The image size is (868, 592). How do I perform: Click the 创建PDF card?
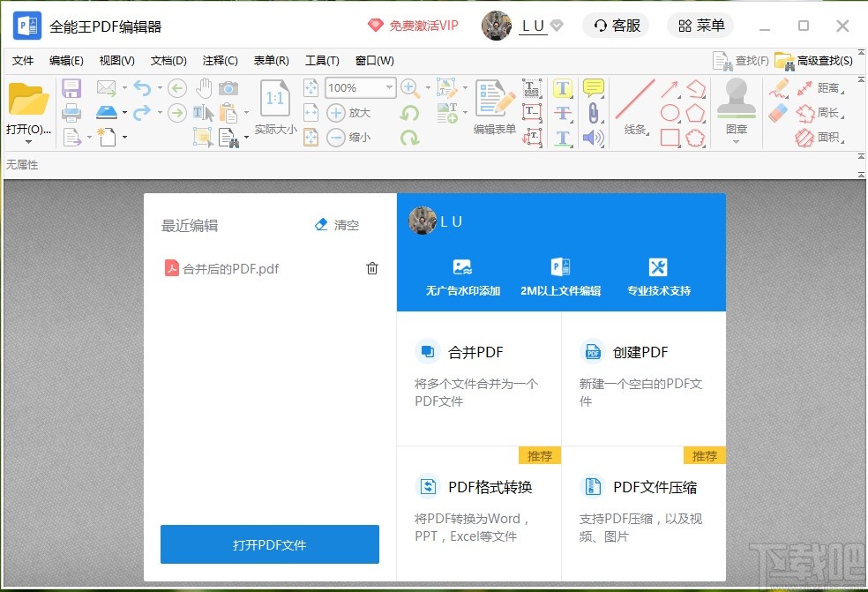[644, 378]
